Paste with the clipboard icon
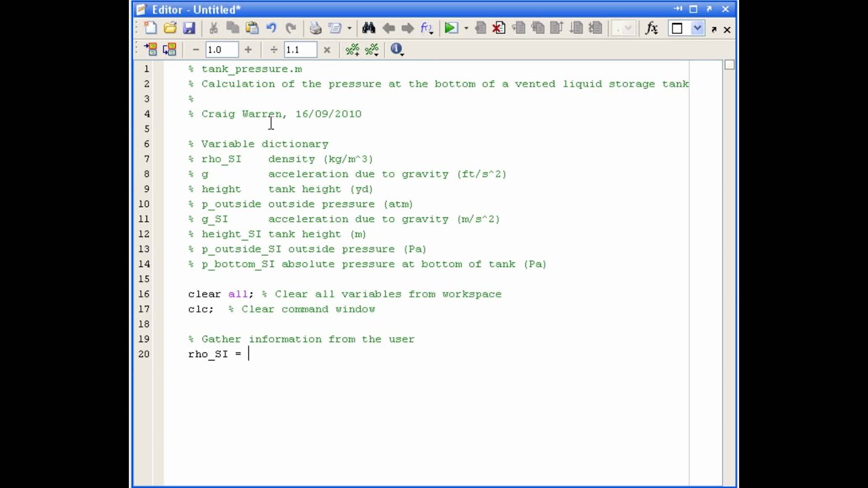Screen dimensions: 868x488 click(252, 28)
